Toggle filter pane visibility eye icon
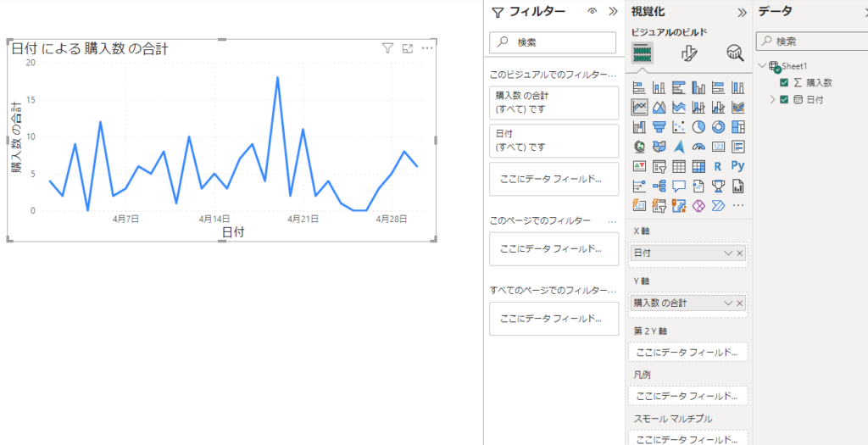 [x=593, y=12]
